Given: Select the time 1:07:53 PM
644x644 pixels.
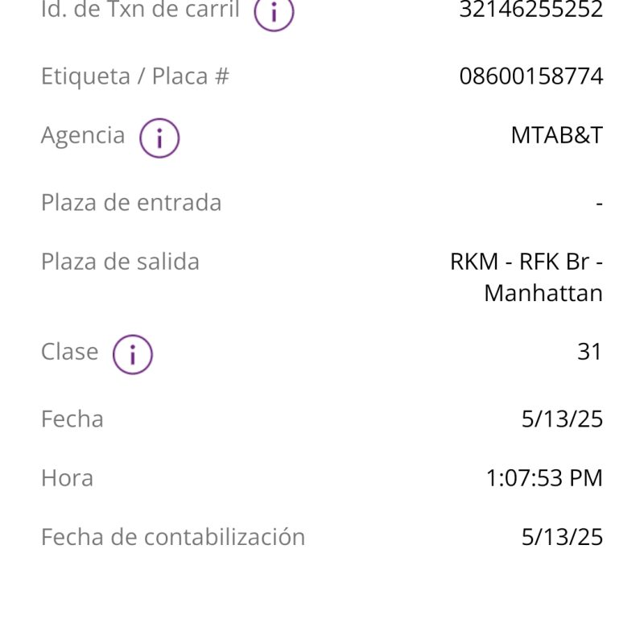Looking at the screenshot, I should click(544, 478).
